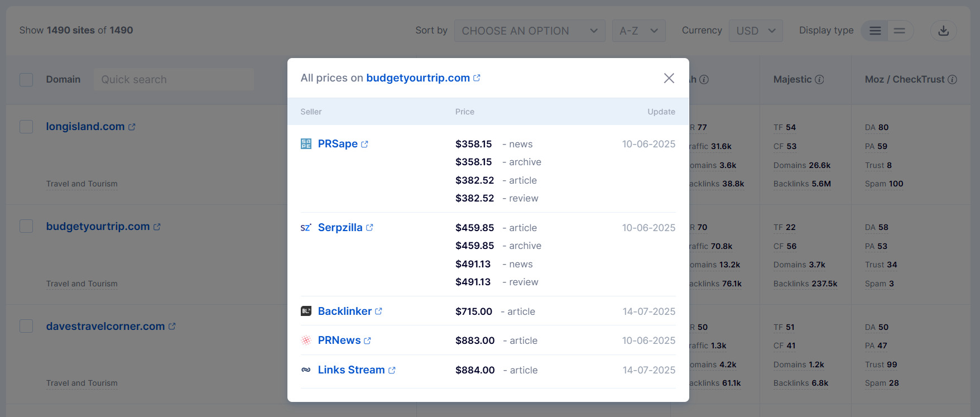Click the Update column header
This screenshot has width=980, height=417.
pos(661,112)
